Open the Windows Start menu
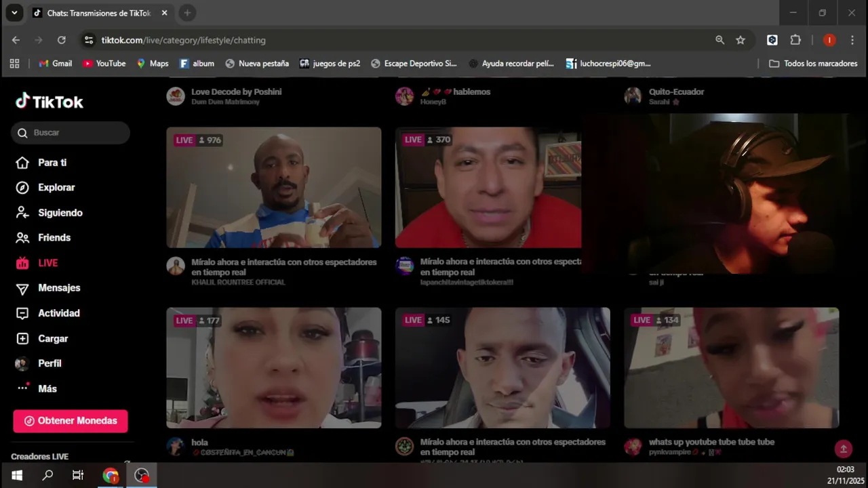The image size is (868, 488). (x=17, y=475)
